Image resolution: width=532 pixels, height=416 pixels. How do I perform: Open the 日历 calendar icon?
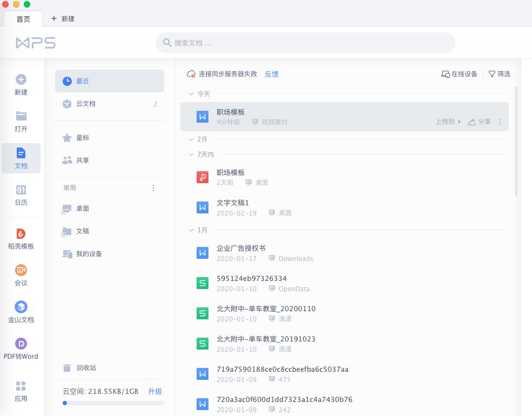click(x=21, y=196)
